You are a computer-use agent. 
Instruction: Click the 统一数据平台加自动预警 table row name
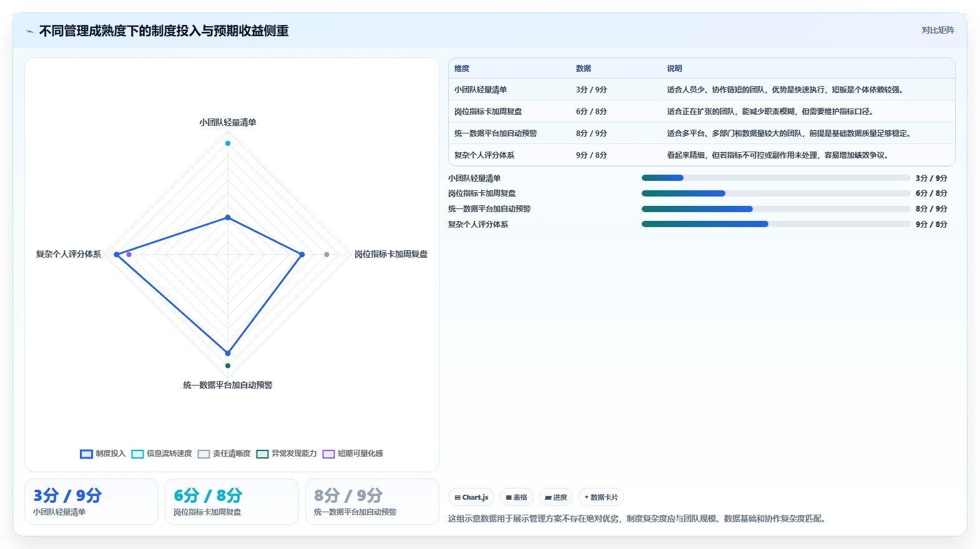[496, 134]
